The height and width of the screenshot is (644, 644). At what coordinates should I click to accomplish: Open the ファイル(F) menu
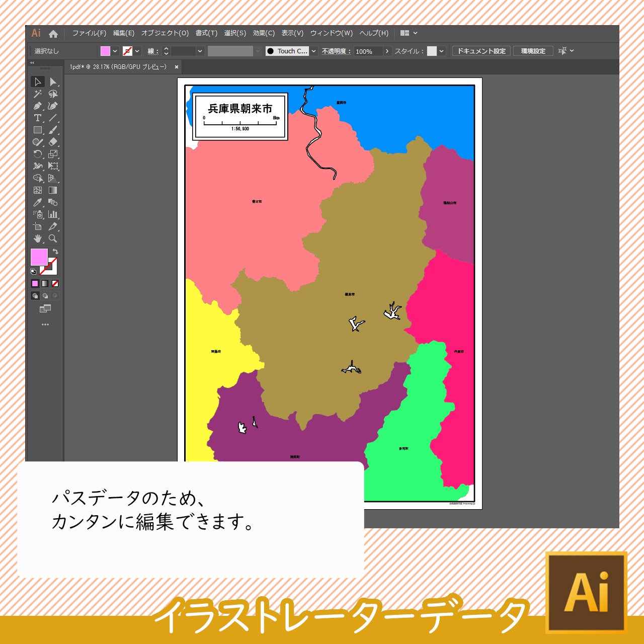click(89, 33)
